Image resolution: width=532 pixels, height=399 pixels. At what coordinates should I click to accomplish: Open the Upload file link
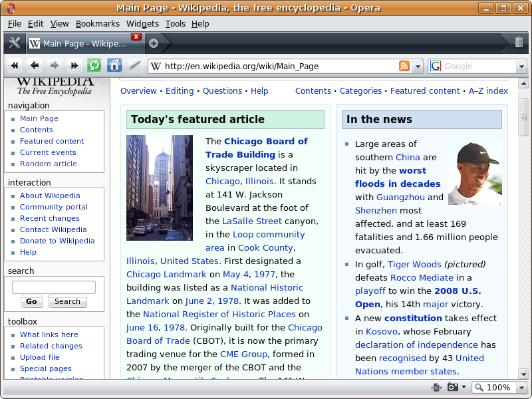coord(40,357)
